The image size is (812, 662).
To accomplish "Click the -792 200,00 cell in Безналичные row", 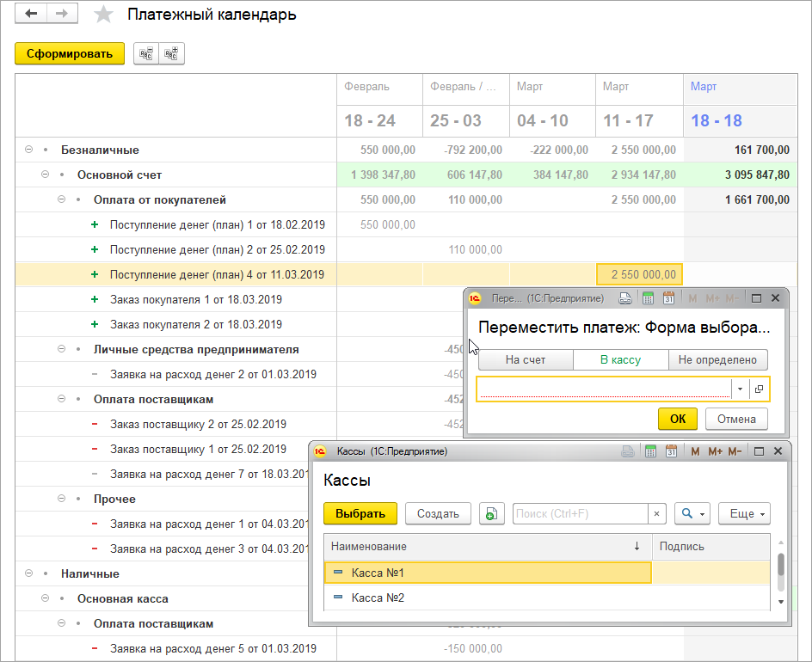I will click(x=466, y=150).
